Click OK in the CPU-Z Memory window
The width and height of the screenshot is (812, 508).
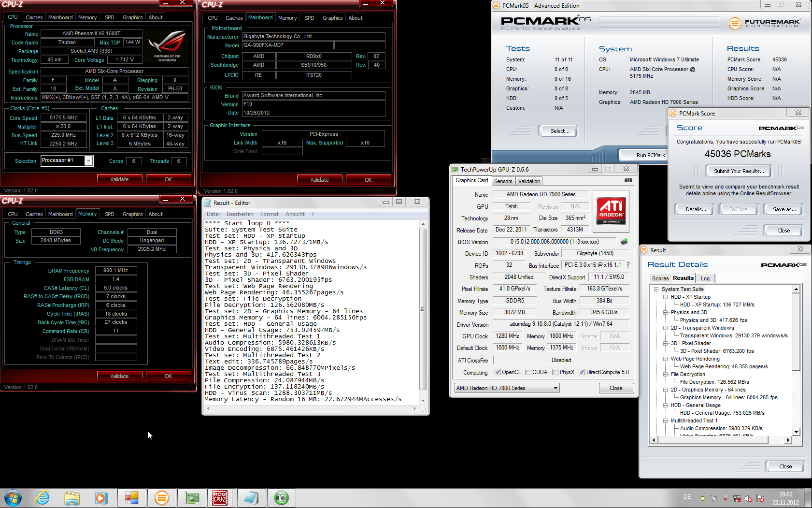tap(168, 376)
